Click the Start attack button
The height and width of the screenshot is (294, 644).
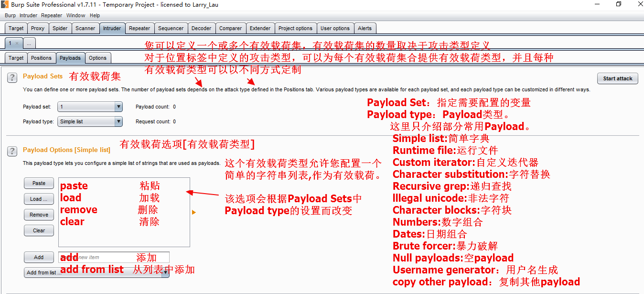[617, 78]
